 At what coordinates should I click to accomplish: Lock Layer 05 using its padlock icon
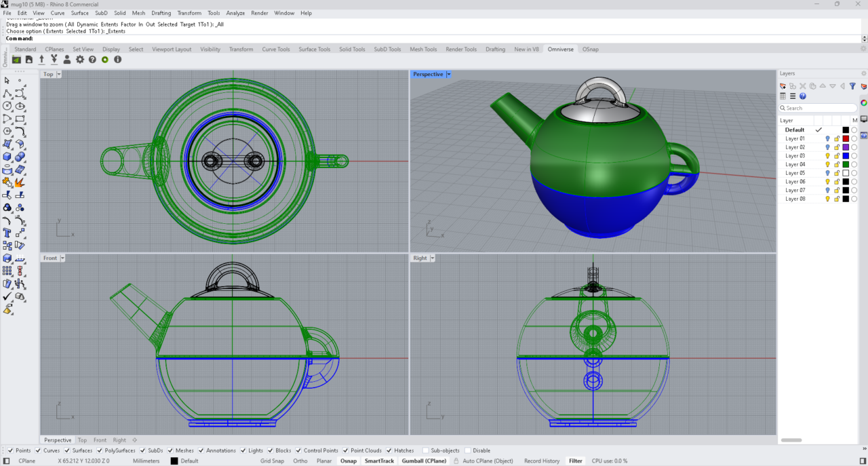coord(836,172)
